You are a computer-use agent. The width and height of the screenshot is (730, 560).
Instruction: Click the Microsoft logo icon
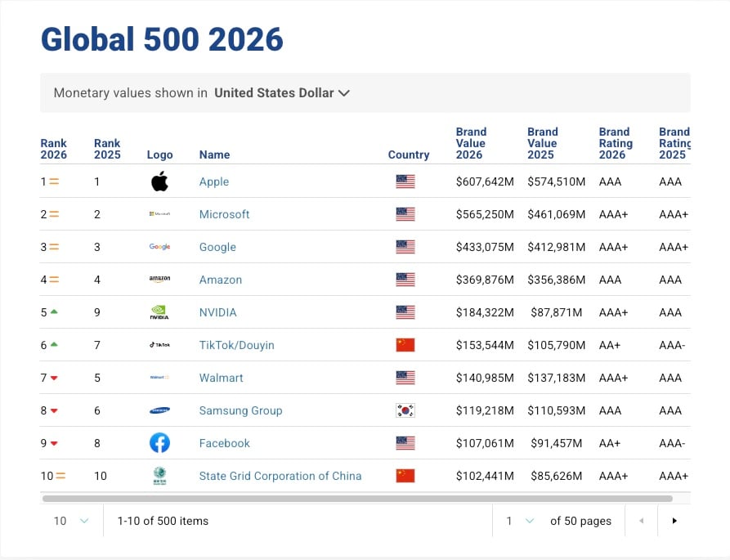[x=159, y=214]
